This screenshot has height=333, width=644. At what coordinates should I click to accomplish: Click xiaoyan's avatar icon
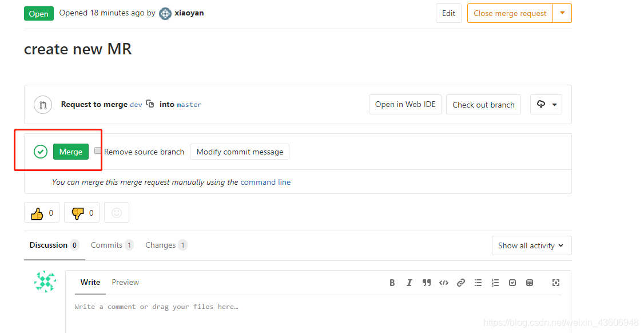[165, 14]
